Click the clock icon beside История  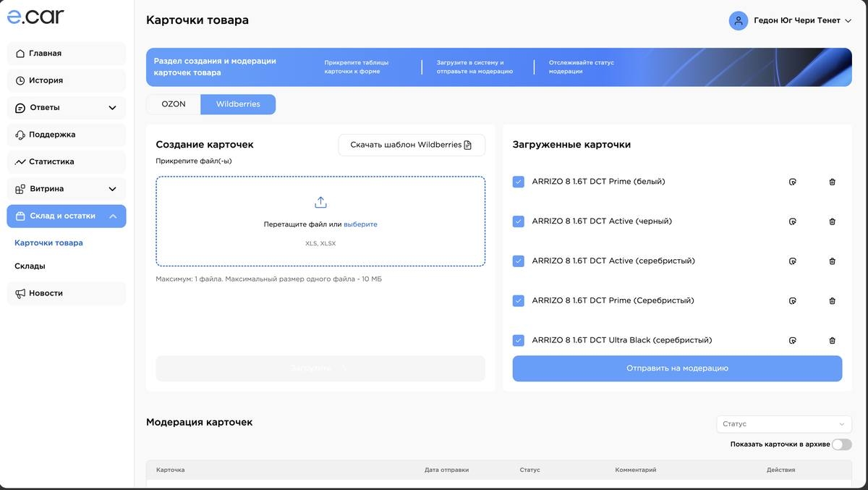point(20,80)
